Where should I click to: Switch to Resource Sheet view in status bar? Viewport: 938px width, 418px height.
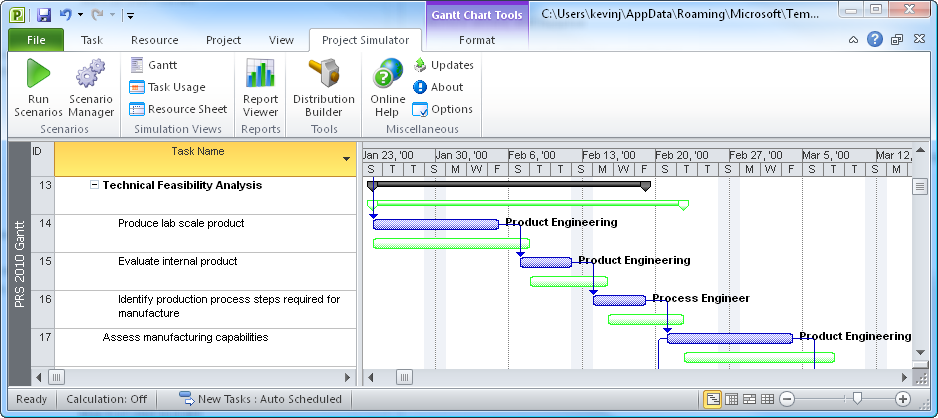click(x=768, y=399)
